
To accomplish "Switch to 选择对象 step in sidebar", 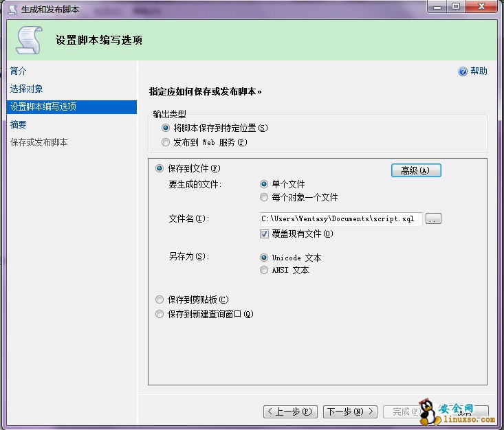I will (27, 89).
